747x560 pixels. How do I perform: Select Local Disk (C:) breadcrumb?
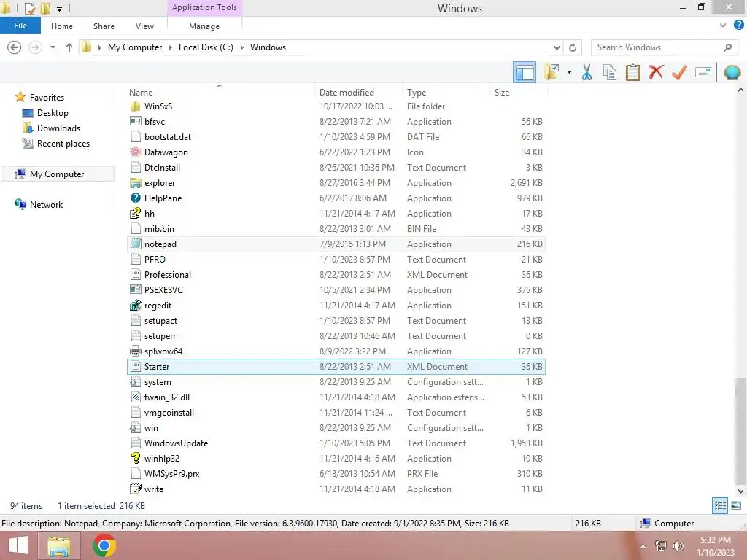point(206,47)
